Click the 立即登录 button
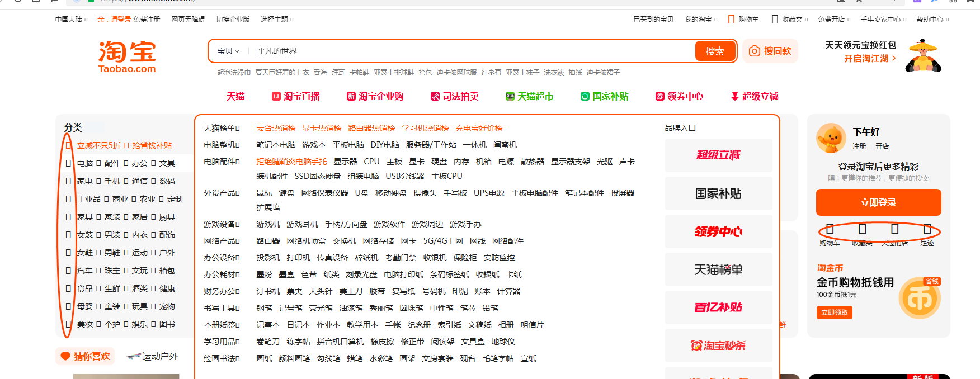This screenshot has width=980, height=379. 878,202
